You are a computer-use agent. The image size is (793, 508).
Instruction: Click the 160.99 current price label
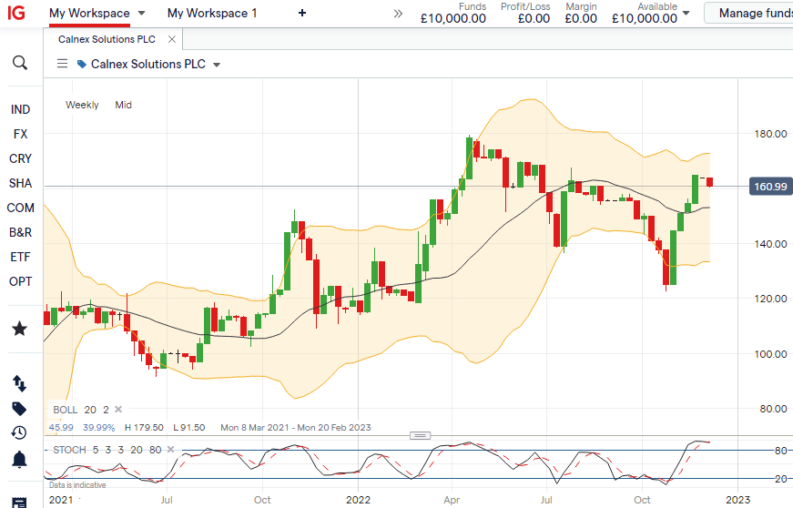(770, 187)
